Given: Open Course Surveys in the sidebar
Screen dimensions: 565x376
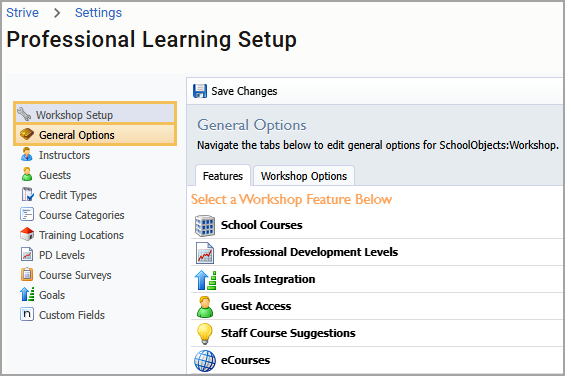Looking at the screenshot, I should tap(75, 275).
